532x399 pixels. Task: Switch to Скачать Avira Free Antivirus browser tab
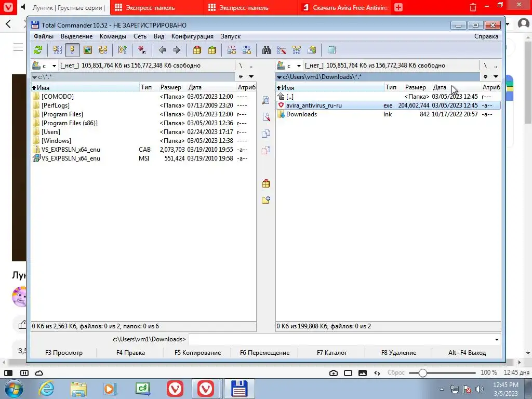(x=345, y=7)
